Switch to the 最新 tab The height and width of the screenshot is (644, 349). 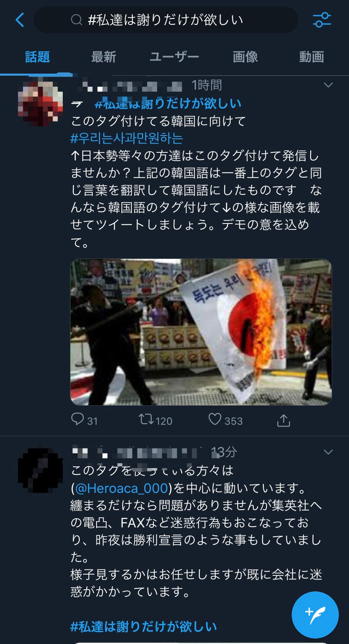(103, 57)
